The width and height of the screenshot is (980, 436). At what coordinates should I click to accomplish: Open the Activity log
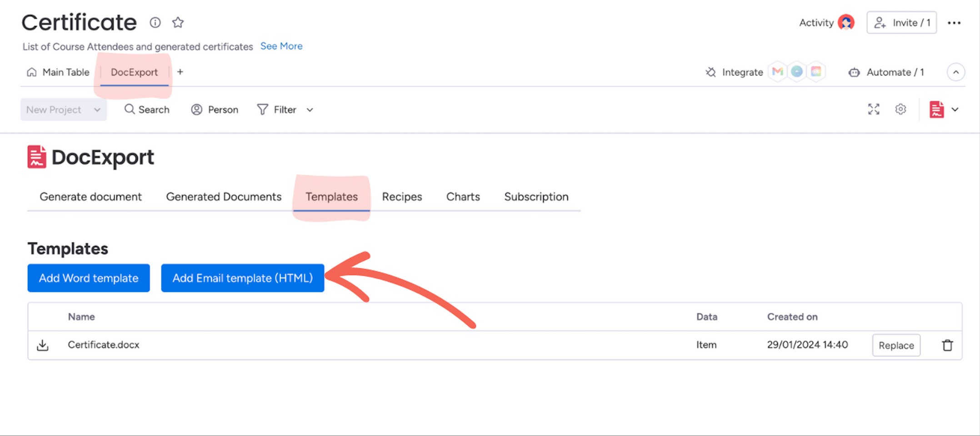(x=816, y=23)
